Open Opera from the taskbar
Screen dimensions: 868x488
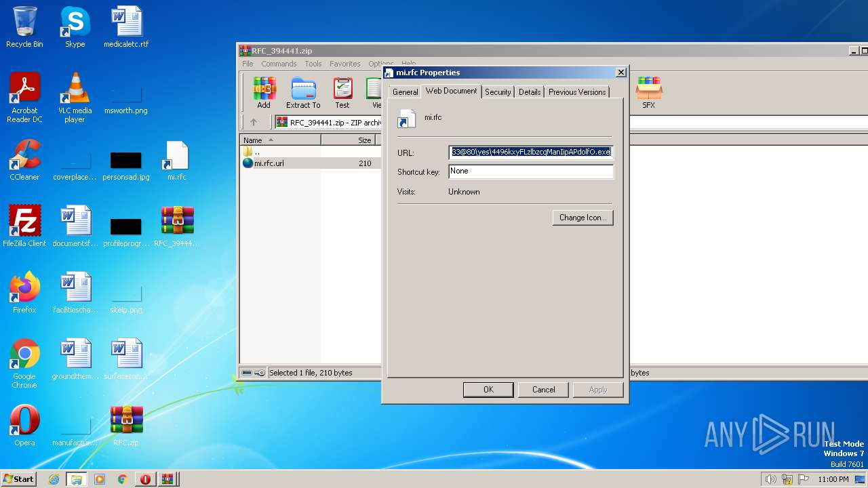click(x=145, y=479)
